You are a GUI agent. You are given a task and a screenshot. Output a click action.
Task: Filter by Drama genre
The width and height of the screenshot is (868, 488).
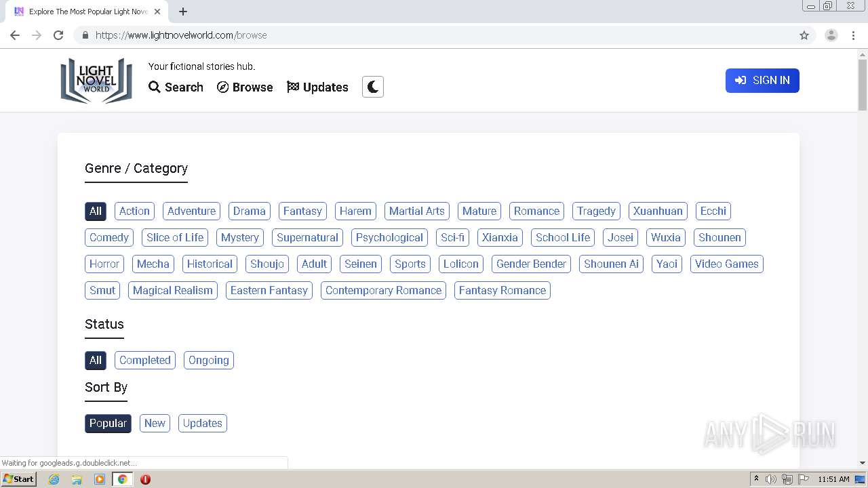(250, 211)
